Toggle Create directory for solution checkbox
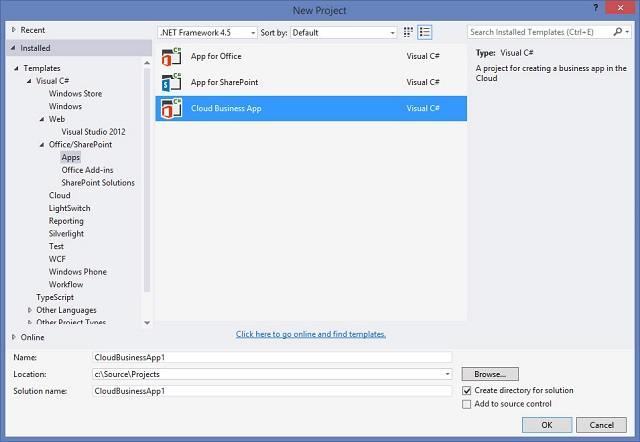Image resolution: width=640 pixels, height=442 pixels. [x=467, y=391]
